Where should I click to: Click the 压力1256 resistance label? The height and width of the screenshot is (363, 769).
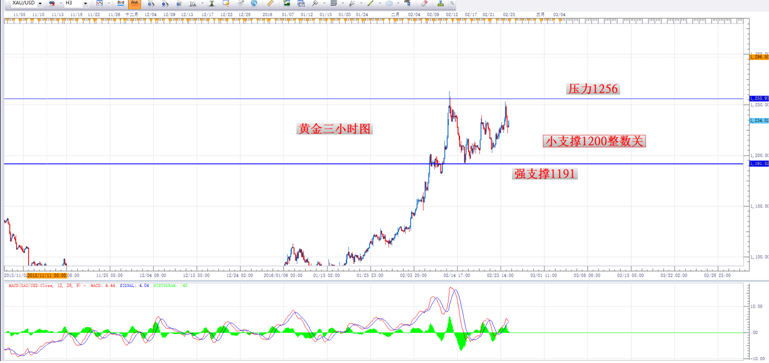click(593, 89)
